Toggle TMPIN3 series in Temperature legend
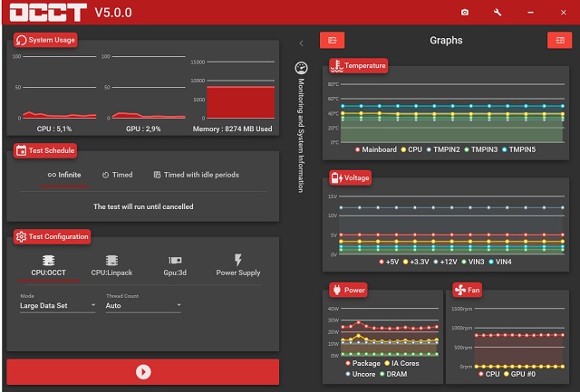 pyautogui.click(x=481, y=149)
